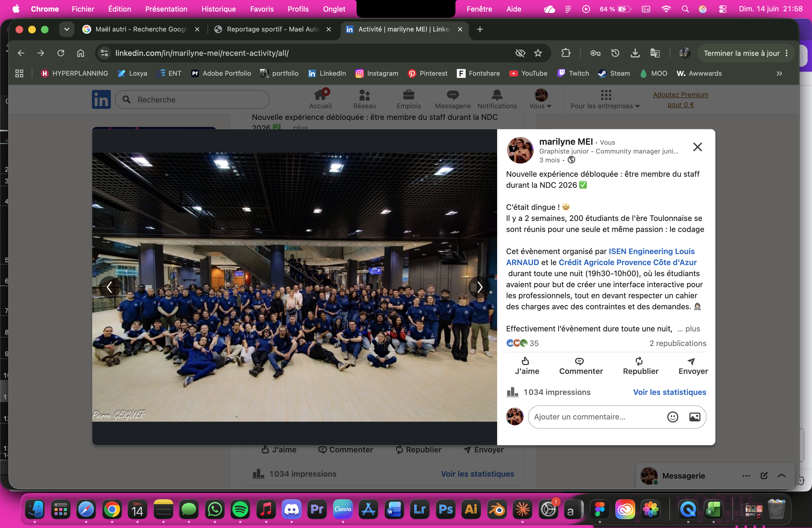812x528 pixels.
Task: Add a photo to the comment
Action: [x=695, y=417]
